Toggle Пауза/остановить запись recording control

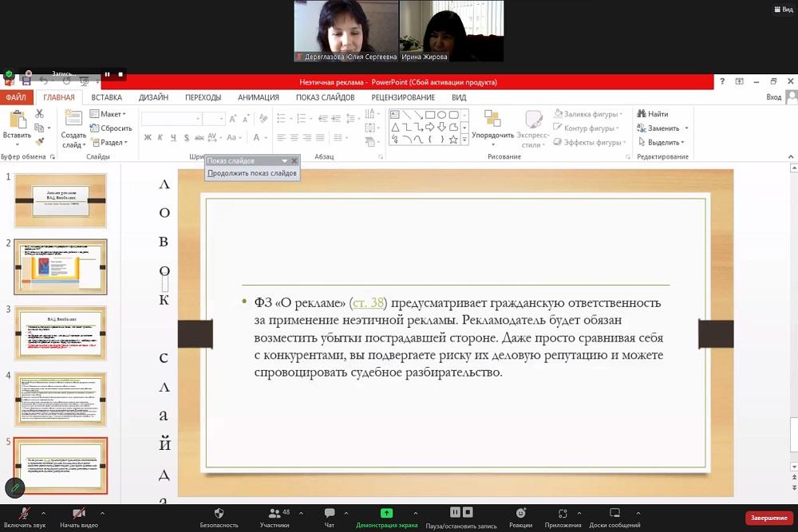pos(461,513)
